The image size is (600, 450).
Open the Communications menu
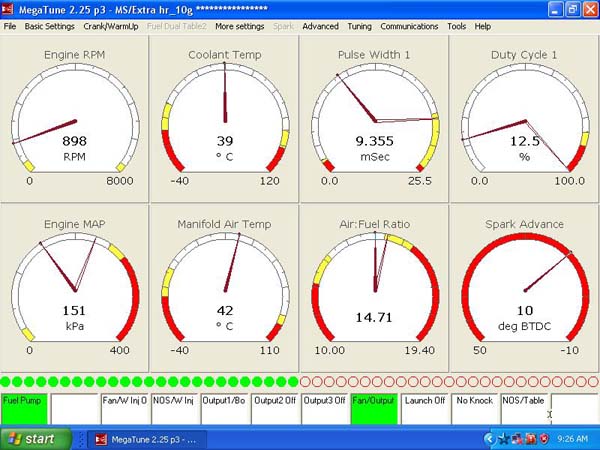tap(409, 26)
